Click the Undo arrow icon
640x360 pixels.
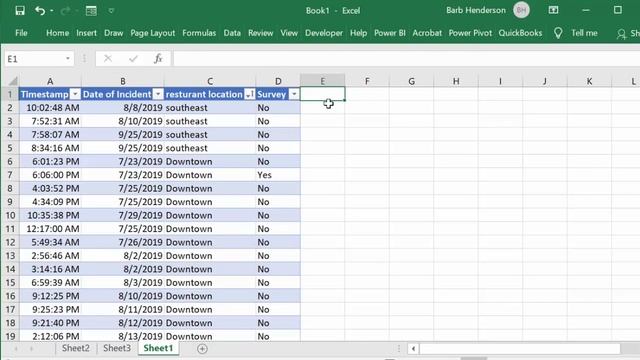pyautogui.click(x=40, y=11)
